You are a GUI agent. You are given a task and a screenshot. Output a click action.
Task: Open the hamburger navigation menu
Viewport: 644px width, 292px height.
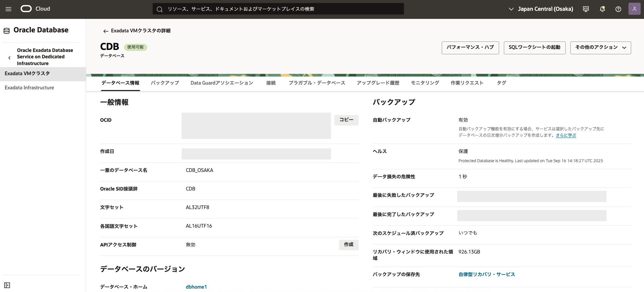pyautogui.click(x=8, y=9)
